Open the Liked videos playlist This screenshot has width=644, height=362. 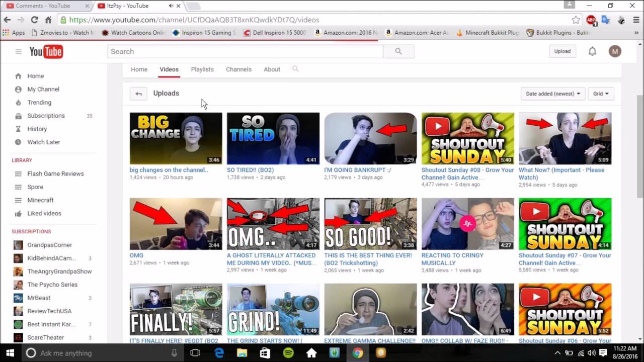(44, 213)
